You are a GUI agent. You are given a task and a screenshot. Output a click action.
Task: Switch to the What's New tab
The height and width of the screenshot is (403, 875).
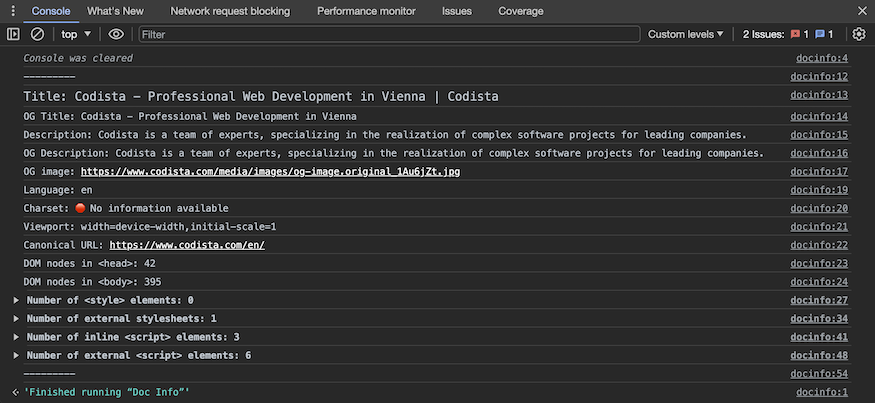pos(115,11)
